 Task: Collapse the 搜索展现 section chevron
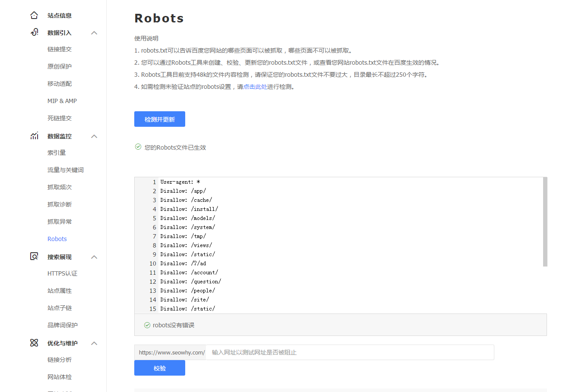coord(94,257)
